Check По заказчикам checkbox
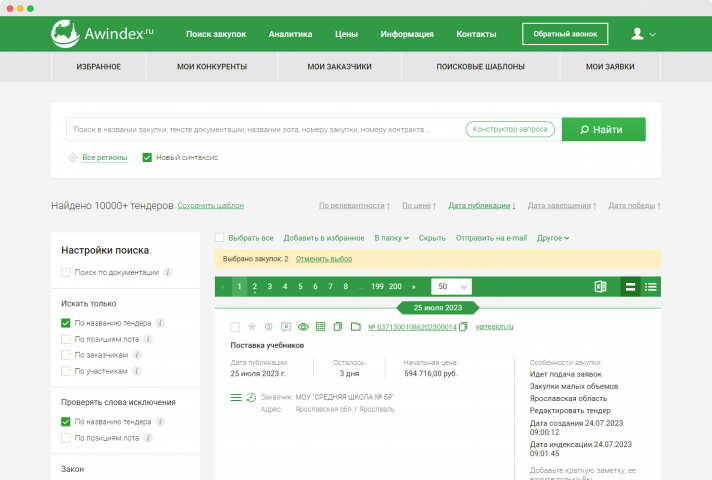712x480 pixels. pyautogui.click(x=66, y=355)
